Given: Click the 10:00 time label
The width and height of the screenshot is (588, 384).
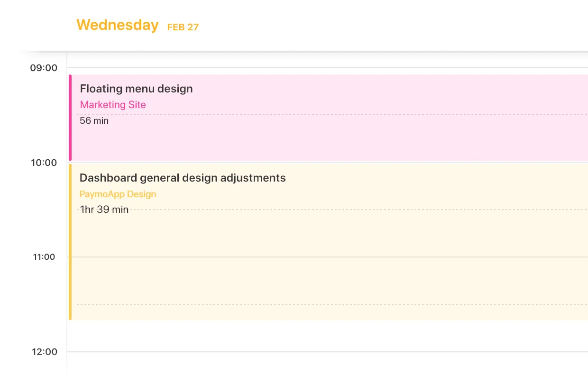Looking at the screenshot, I should (44, 163).
